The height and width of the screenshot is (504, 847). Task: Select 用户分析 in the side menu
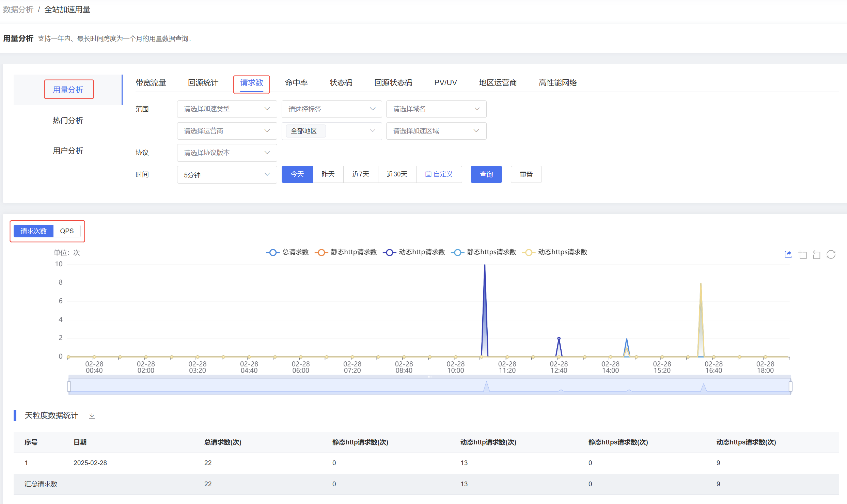pyautogui.click(x=68, y=151)
